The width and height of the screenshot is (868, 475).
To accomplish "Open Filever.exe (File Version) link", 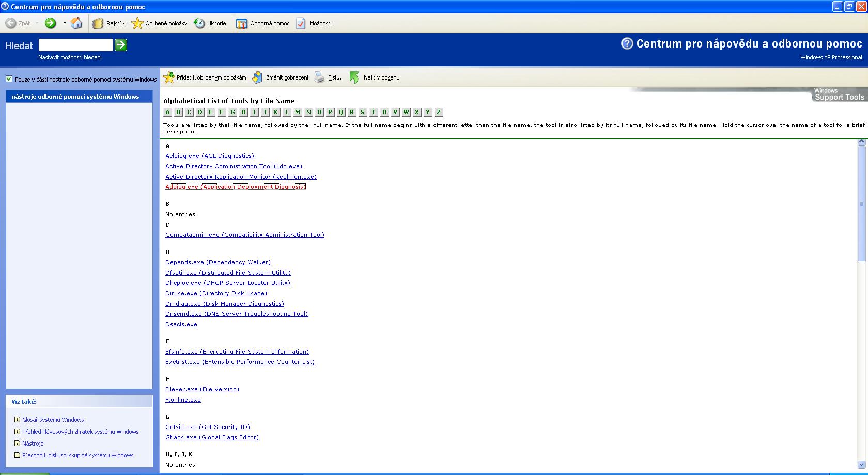I will [202, 389].
